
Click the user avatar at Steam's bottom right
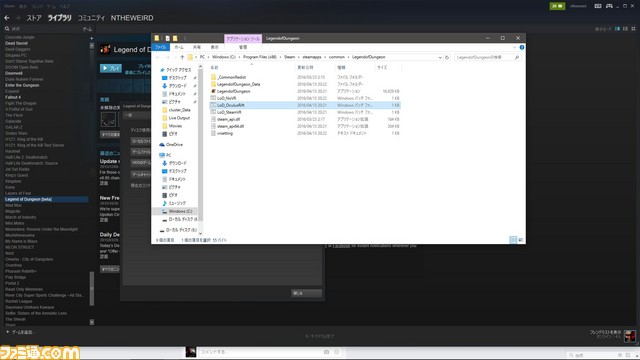tap(630, 336)
